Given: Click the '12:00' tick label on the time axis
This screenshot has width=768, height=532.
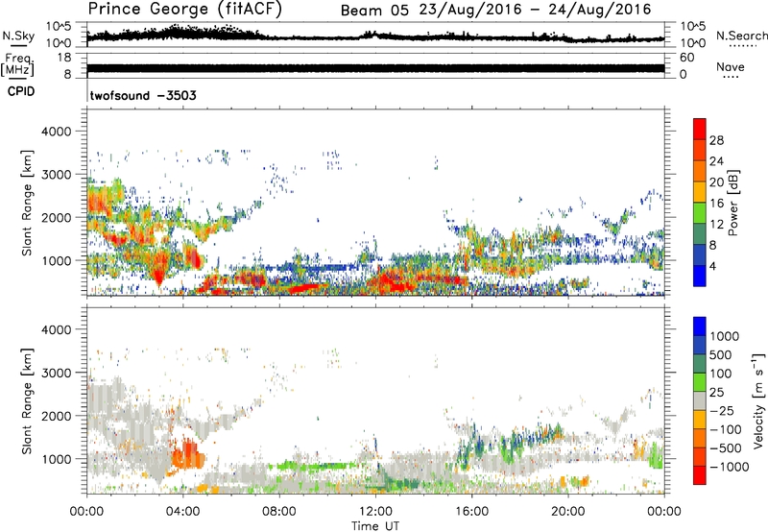Looking at the screenshot, I should coord(375,512).
